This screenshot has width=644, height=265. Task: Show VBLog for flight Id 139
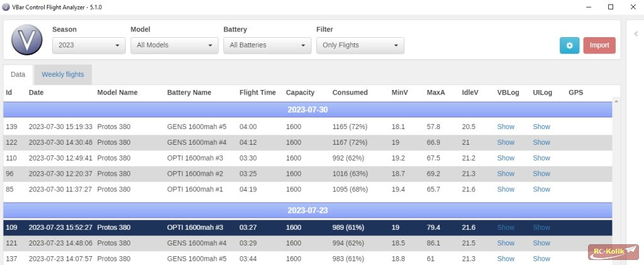pos(506,127)
